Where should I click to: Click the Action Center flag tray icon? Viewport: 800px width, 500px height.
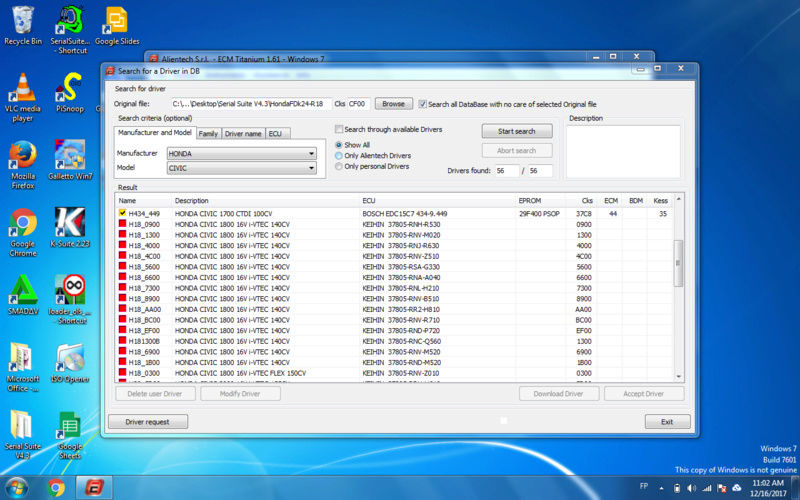pos(721,488)
